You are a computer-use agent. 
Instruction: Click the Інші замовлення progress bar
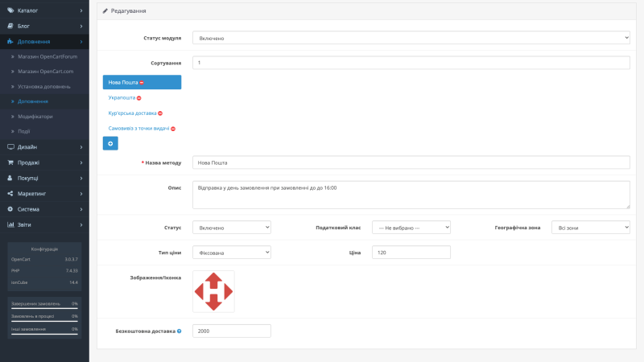(x=44, y=334)
